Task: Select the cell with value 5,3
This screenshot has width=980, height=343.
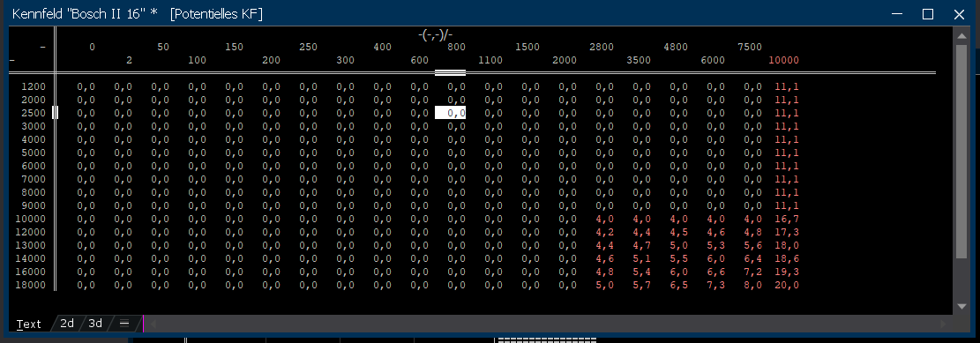Action: (x=716, y=245)
